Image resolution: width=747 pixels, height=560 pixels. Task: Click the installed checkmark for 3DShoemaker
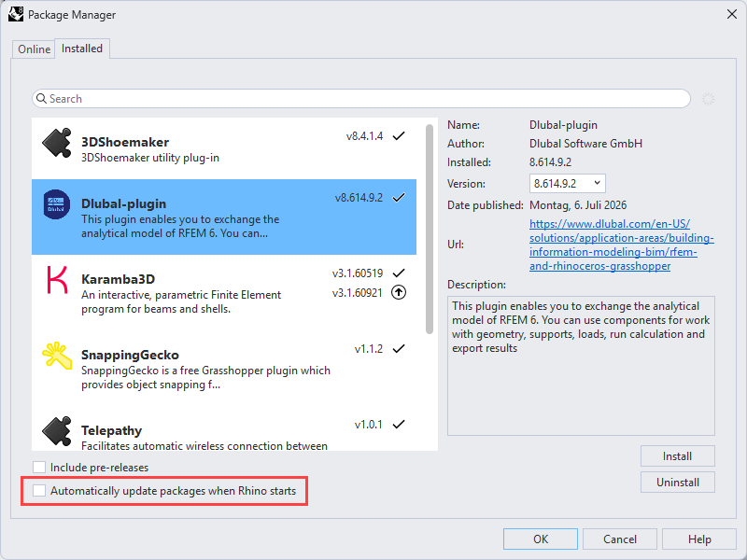(399, 136)
